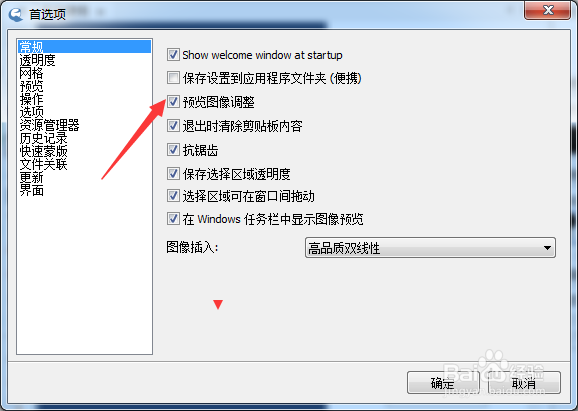Switch to 历史记录 settings
This screenshot has width=578, height=411.
coord(43,138)
